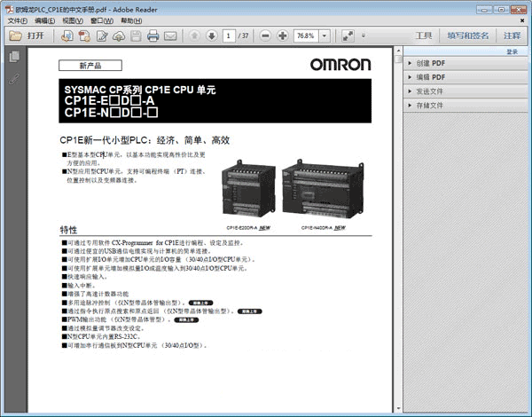The image size is (532, 417).
Task: Click the line about USB通信电缆
Action: click(137, 251)
